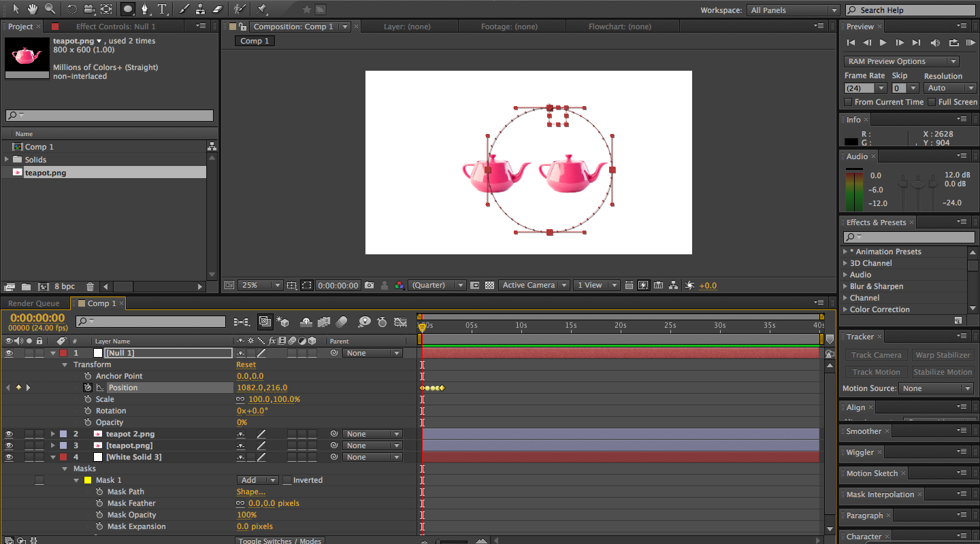
Task: Select the Pen tool
Action: tap(144, 9)
